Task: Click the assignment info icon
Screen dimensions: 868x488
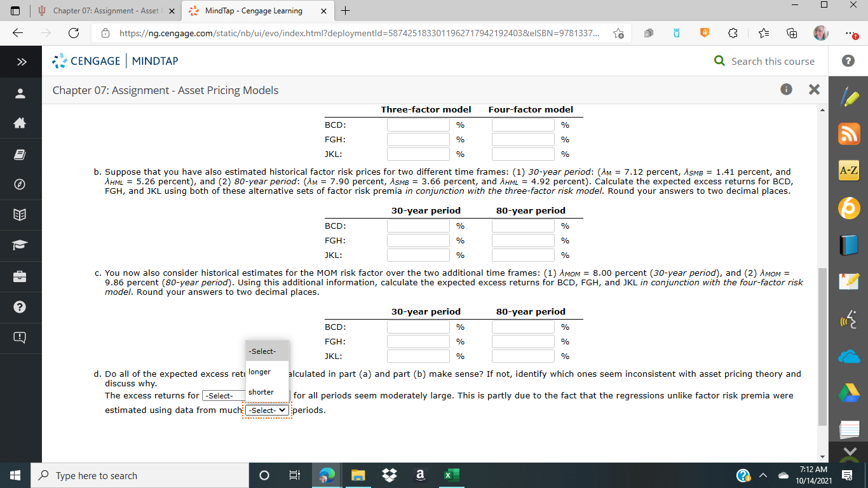Action: pyautogui.click(x=785, y=90)
